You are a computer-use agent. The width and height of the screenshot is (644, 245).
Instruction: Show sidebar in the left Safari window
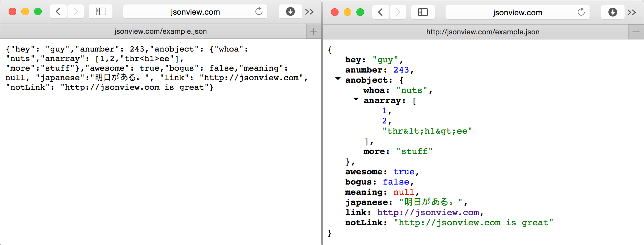point(101,12)
